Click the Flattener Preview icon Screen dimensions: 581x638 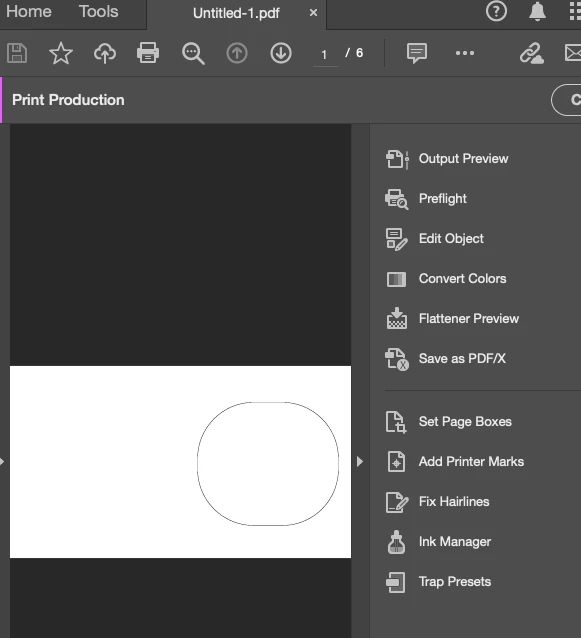397,318
